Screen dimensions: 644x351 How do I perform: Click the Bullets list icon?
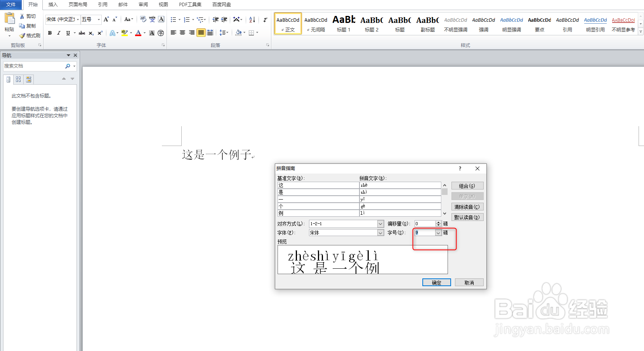tap(173, 19)
